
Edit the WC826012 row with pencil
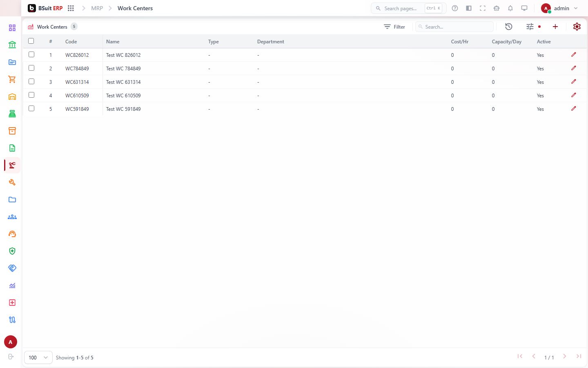pos(574,55)
